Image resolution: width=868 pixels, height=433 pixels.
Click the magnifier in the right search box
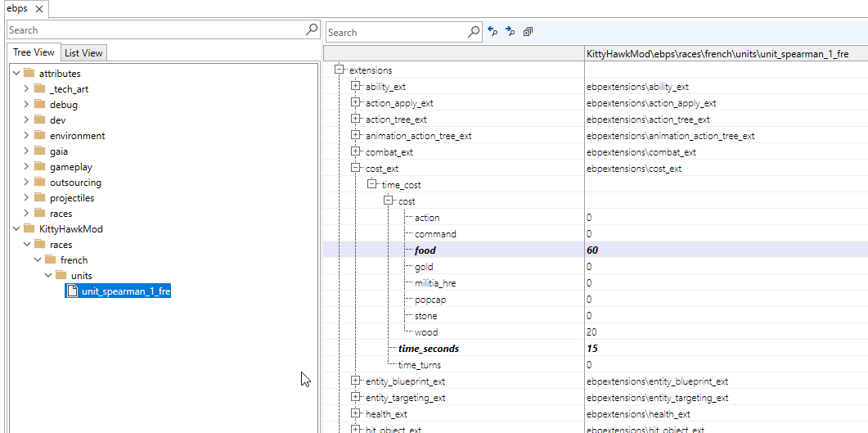click(x=474, y=32)
